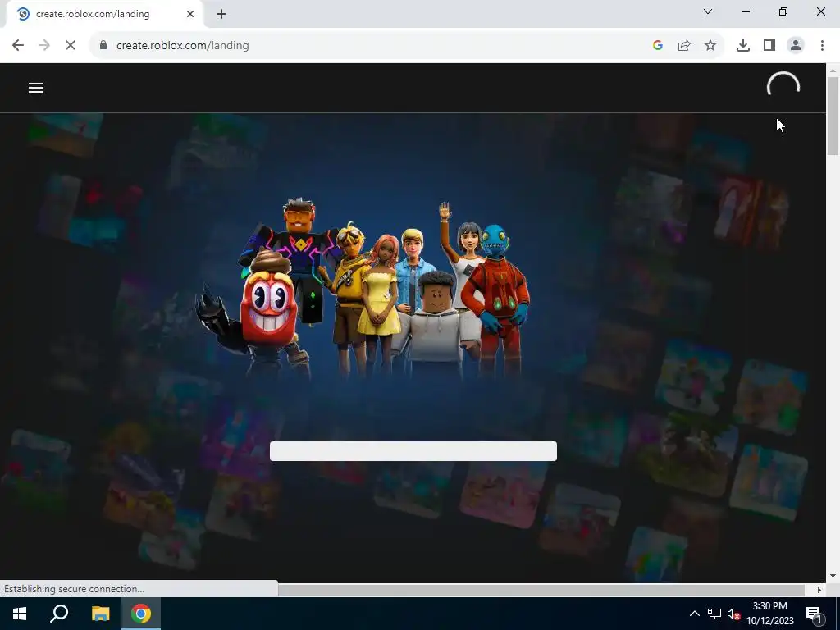This screenshot has height=630, width=840.
Task: Bookmark this page with the star
Action: tap(710, 46)
